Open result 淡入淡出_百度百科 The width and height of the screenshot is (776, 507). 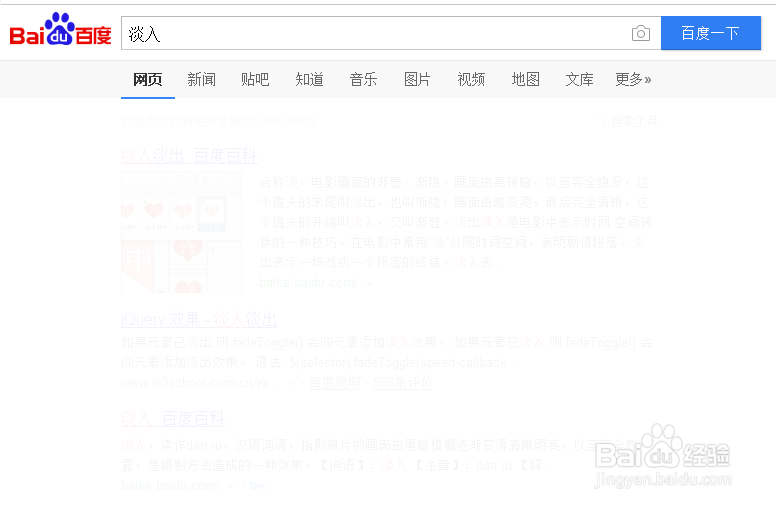[x=189, y=156]
